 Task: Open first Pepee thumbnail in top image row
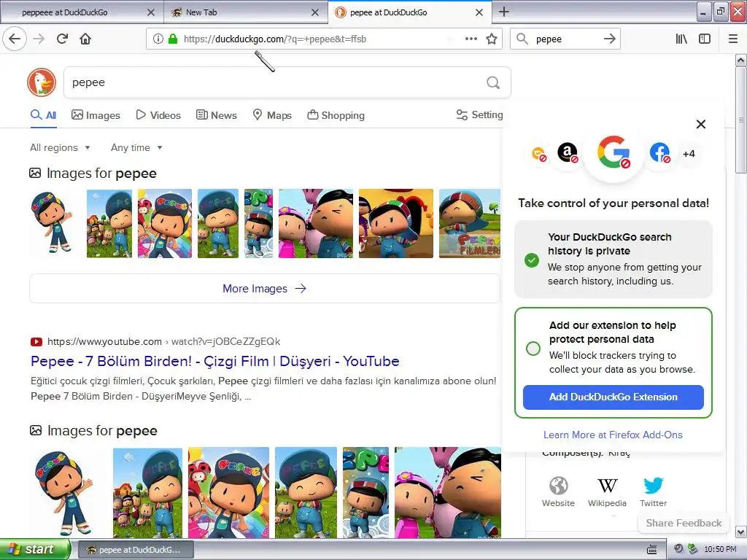tap(53, 223)
